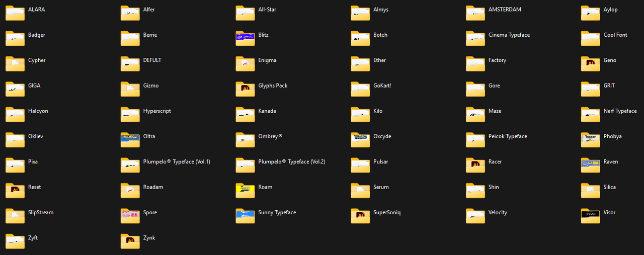Select the "Cool Font" folder label
The image size is (644, 255).
pyautogui.click(x=615, y=35)
